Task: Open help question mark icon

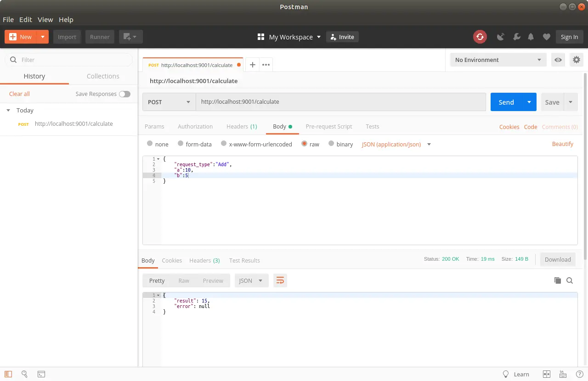Action: (579, 374)
